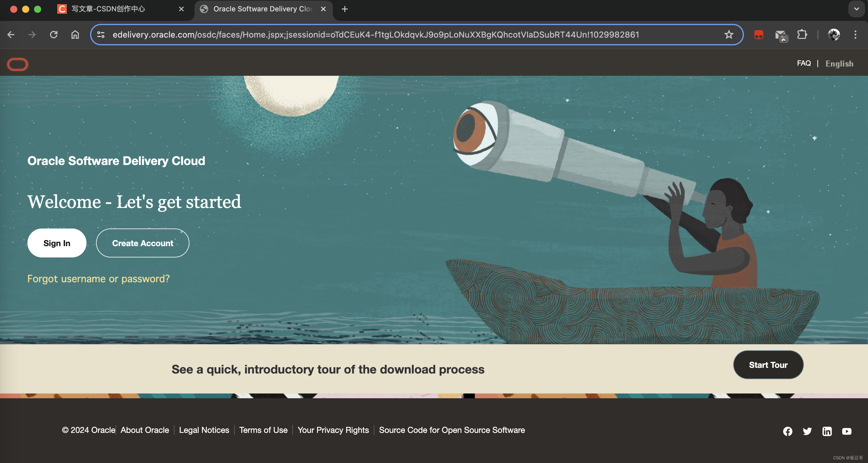Open the About Oracle footer link

tap(145, 430)
